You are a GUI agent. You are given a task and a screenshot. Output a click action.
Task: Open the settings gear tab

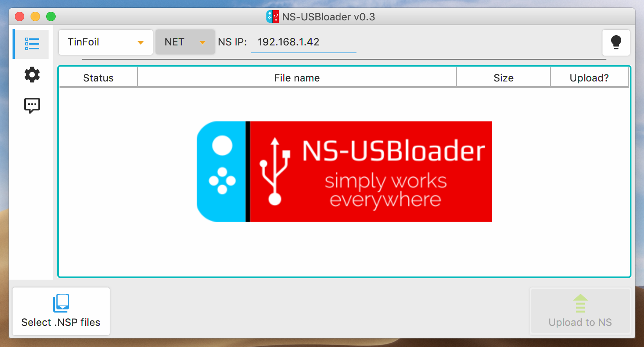[32, 74]
